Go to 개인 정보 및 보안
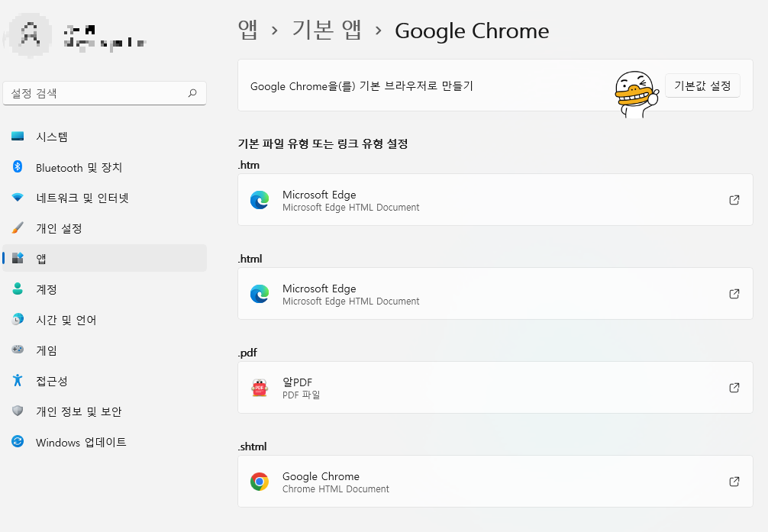This screenshot has width=768, height=532. tap(105, 411)
